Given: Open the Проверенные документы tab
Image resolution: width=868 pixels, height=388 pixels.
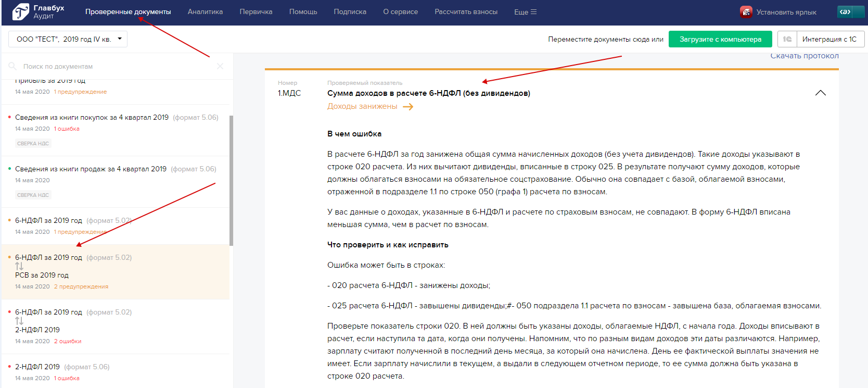Looking at the screenshot, I should pyautogui.click(x=128, y=11).
